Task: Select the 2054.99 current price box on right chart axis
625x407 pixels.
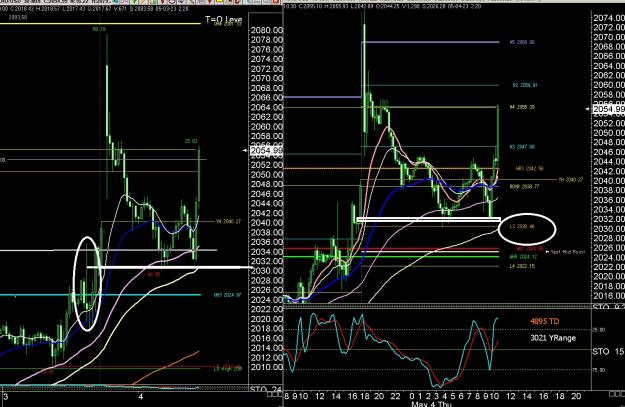Action: coord(609,109)
